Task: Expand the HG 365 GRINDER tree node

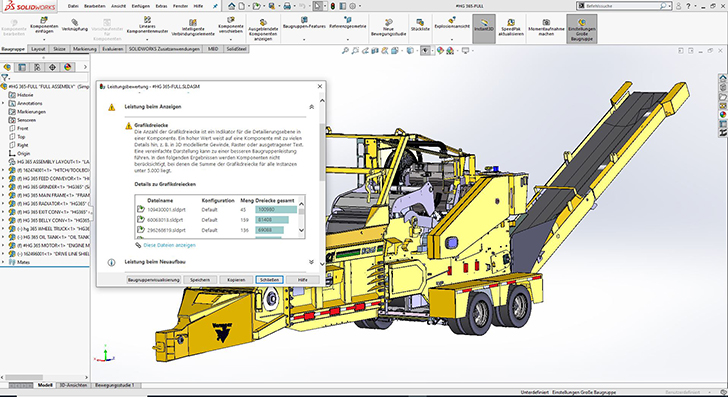Action: click(x=3, y=187)
